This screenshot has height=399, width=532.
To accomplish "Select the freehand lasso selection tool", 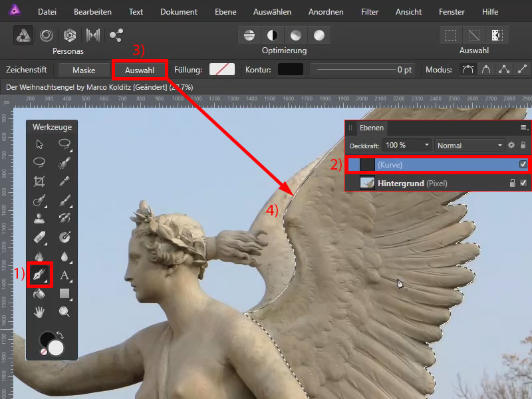I will coord(39,162).
